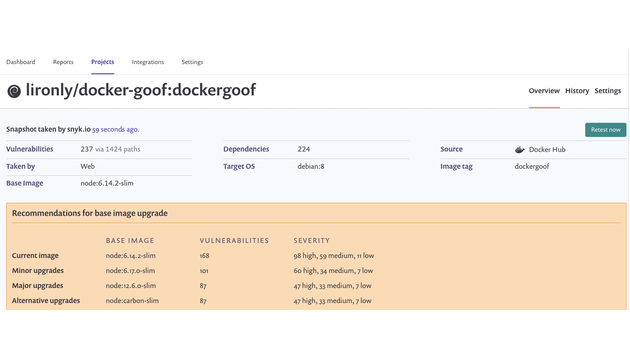Click the Dependencies label
The image size is (630, 360).
246,149
